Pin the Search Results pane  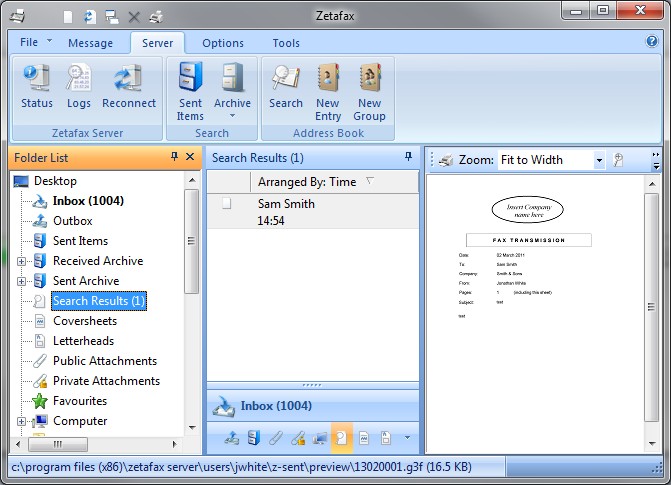click(x=409, y=157)
